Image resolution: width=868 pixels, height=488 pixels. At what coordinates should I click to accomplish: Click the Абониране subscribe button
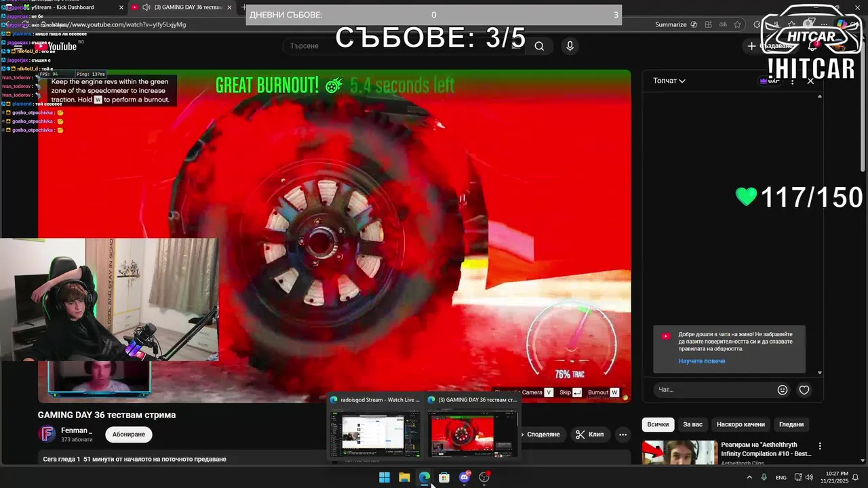coord(129,434)
